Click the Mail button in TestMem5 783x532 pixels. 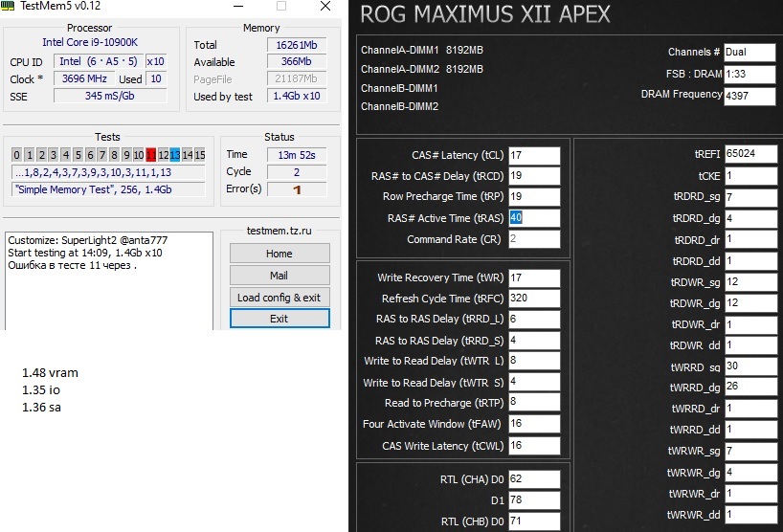click(x=280, y=276)
